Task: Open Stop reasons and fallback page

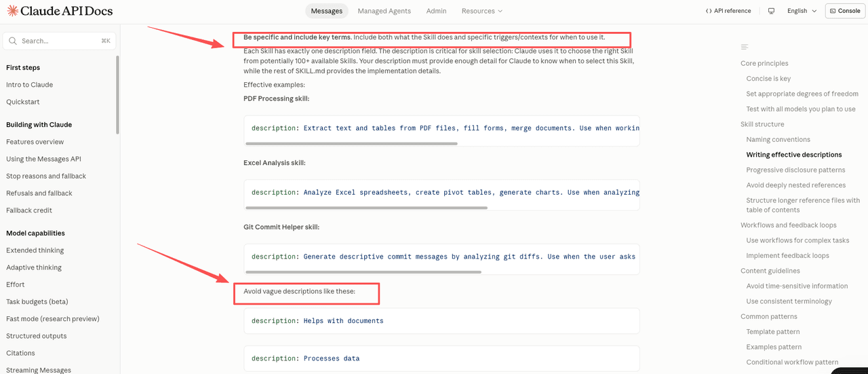Action: tap(46, 176)
